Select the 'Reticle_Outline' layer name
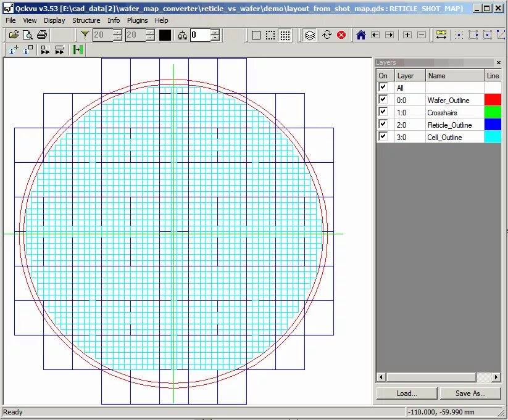Viewport: 508px width, 420px height. pos(450,125)
